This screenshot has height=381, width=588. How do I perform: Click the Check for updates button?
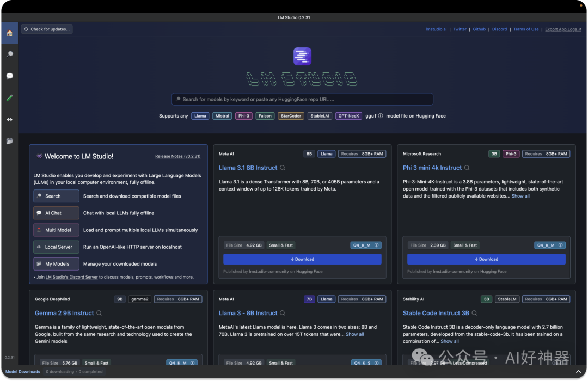tap(47, 29)
